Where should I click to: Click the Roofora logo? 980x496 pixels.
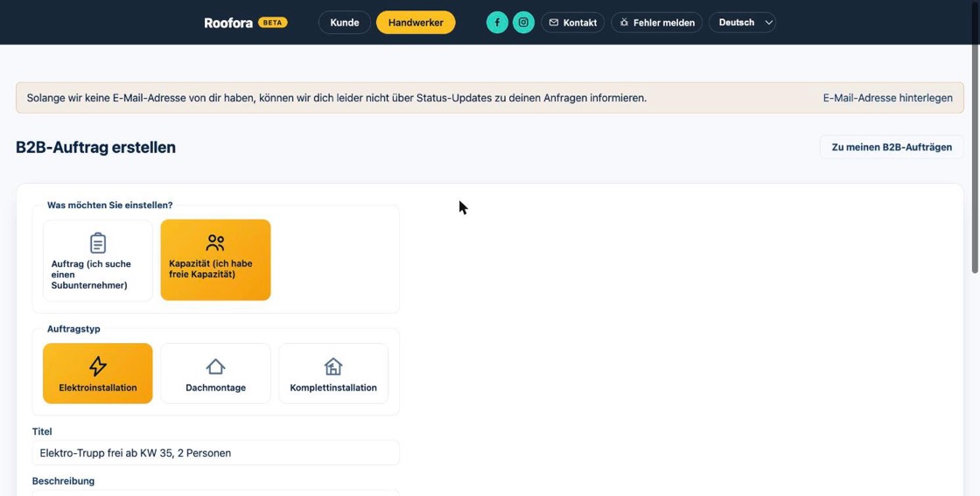(228, 23)
